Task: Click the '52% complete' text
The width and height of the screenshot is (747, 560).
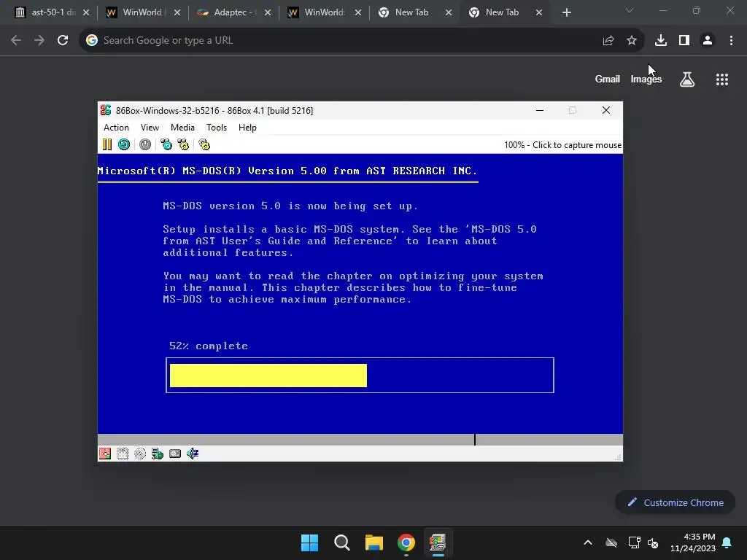Action: point(209,346)
